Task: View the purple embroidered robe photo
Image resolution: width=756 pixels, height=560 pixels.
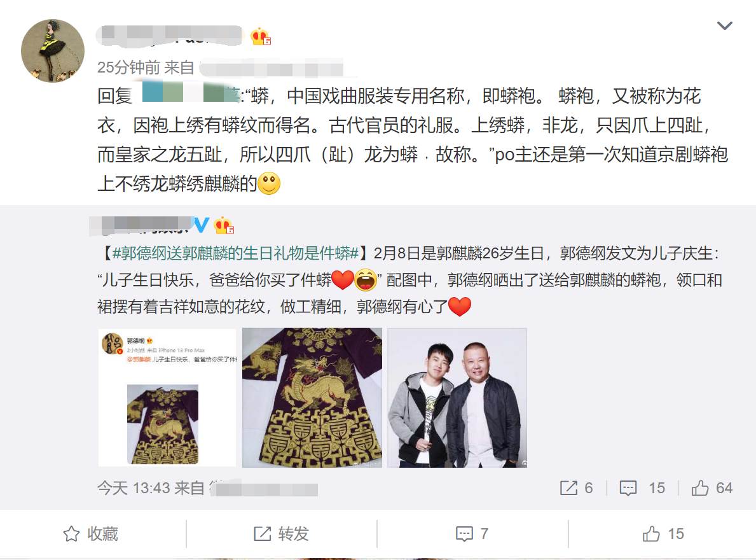Action: [x=312, y=398]
